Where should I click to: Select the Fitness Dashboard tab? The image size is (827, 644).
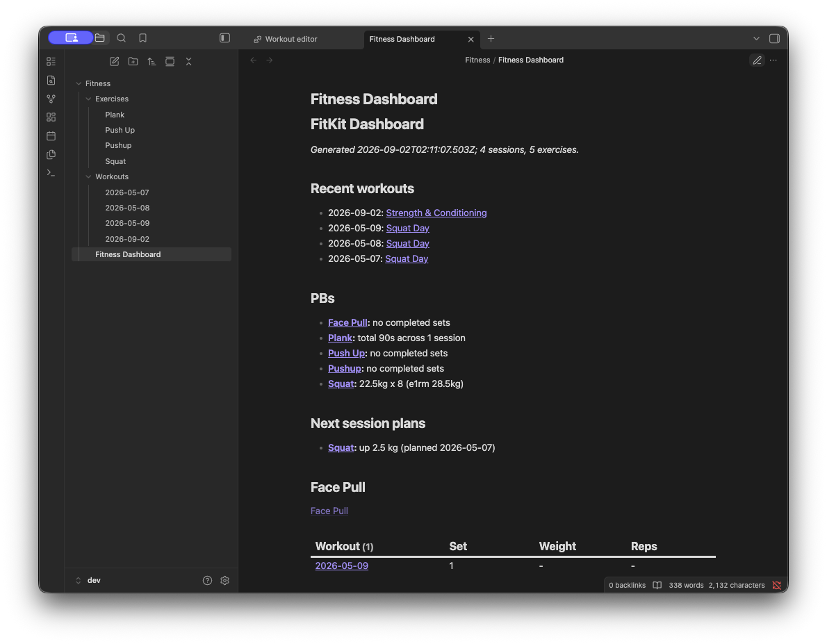(x=402, y=39)
